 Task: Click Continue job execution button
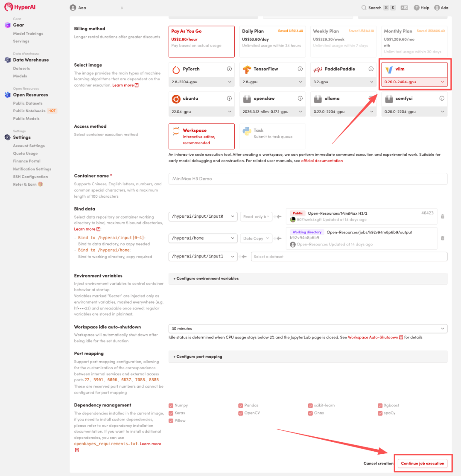pyautogui.click(x=423, y=463)
